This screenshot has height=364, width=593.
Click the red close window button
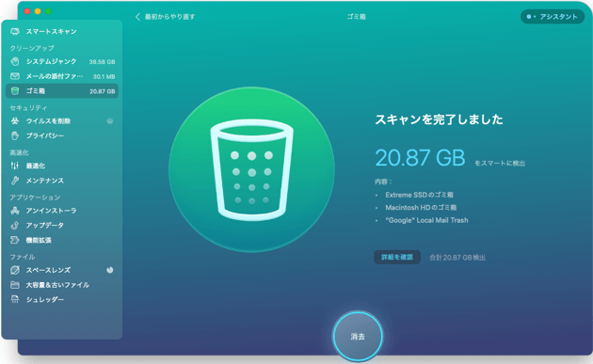click(x=27, y=11)
